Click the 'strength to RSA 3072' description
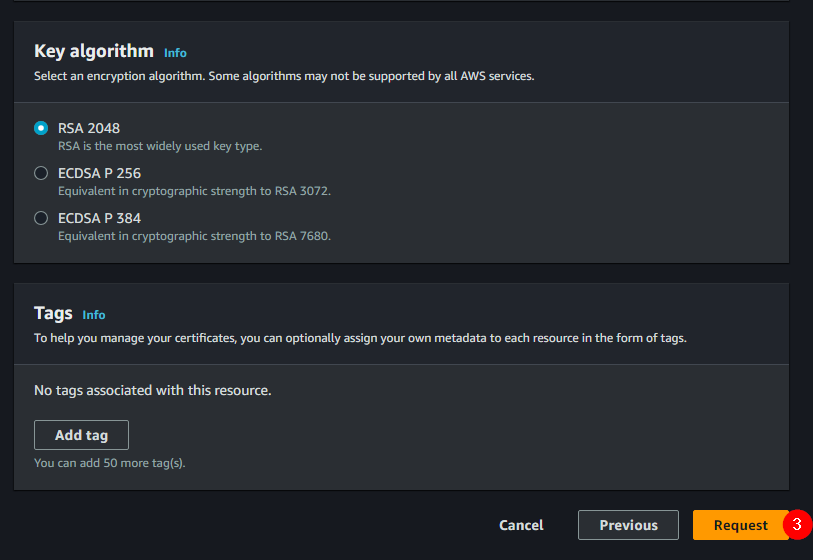The height and width of the screenshot is (560, 813). point(194,191)
